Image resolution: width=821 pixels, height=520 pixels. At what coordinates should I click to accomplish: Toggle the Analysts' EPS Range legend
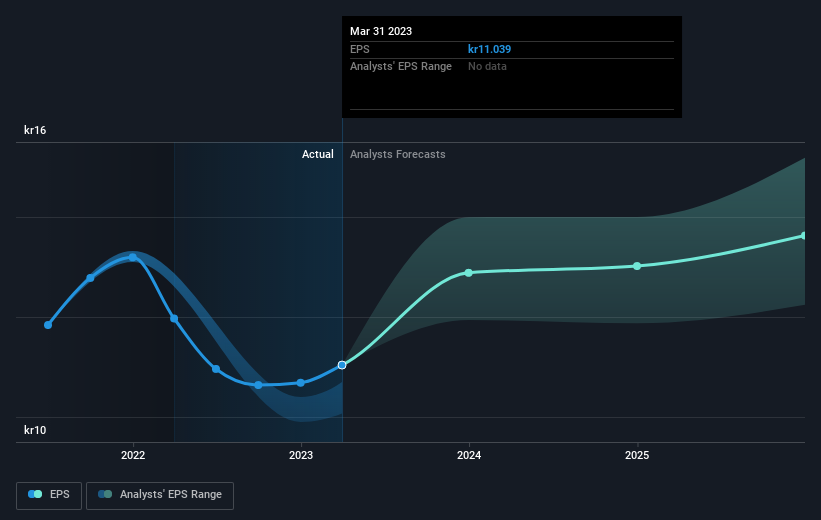[160, 495]
